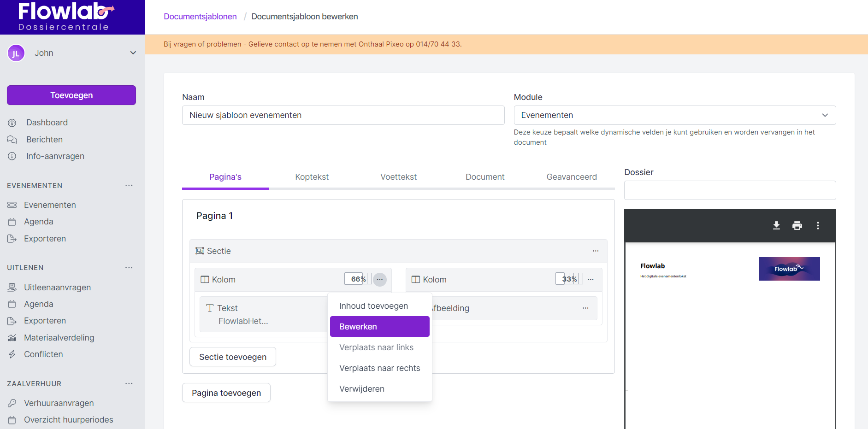Screen dimensions: 868x429
Task: Click the Dashboard icon in sidebar
Action: click(12, 123)
